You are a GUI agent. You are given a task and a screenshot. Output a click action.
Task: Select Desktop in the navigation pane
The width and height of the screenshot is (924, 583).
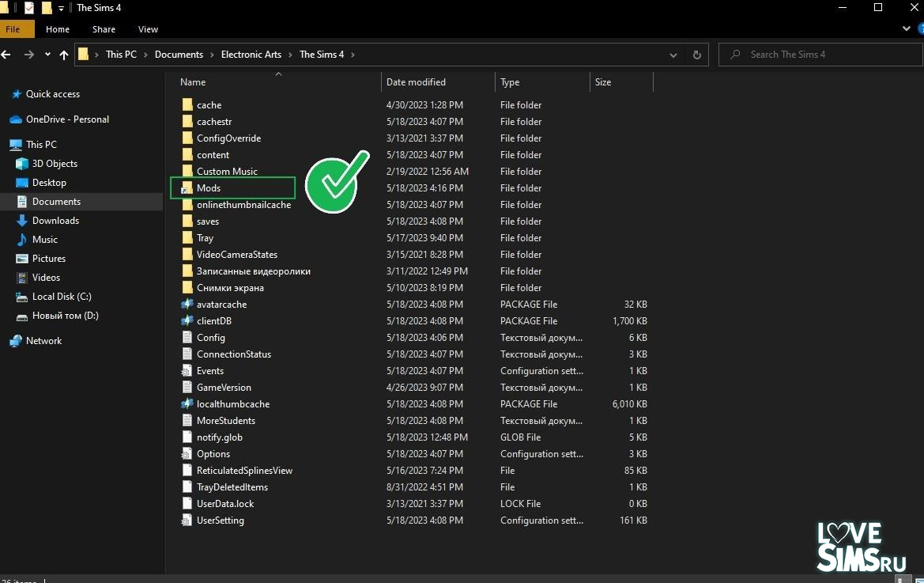pyautogui.click(x=50, y=183)
